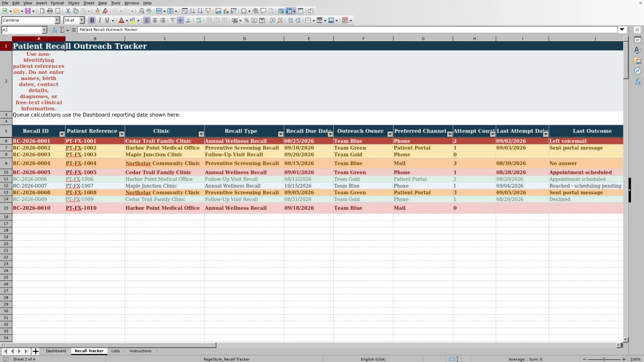Select row 9 header
The width and height of the screenshot is (644, 362).
click(x=6, y=164)
